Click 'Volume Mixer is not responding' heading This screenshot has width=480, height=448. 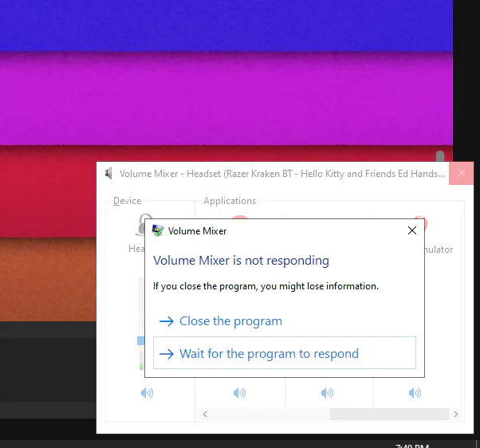[x=241, y=261]
